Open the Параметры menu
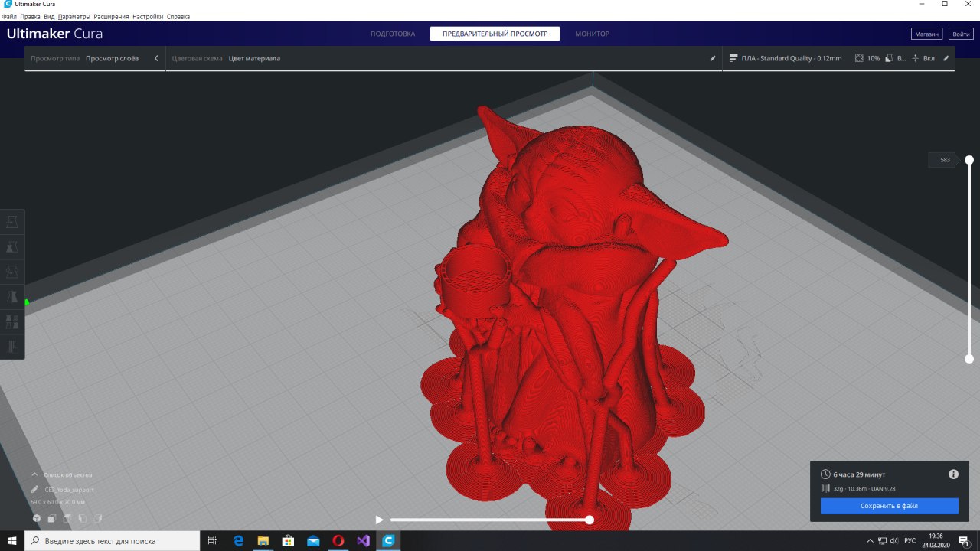The width and height of the screenshot is (980, 551). tap(74, 16)
